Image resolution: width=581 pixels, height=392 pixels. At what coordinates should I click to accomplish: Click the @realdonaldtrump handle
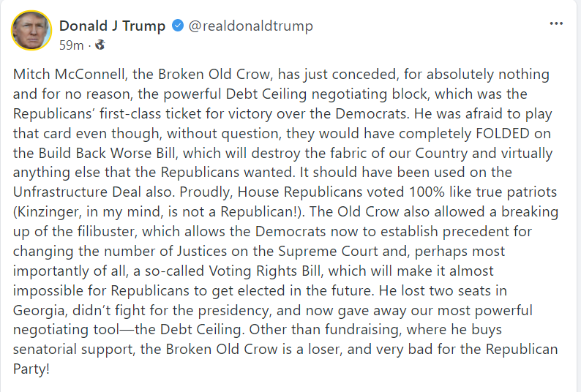[251, 26]
